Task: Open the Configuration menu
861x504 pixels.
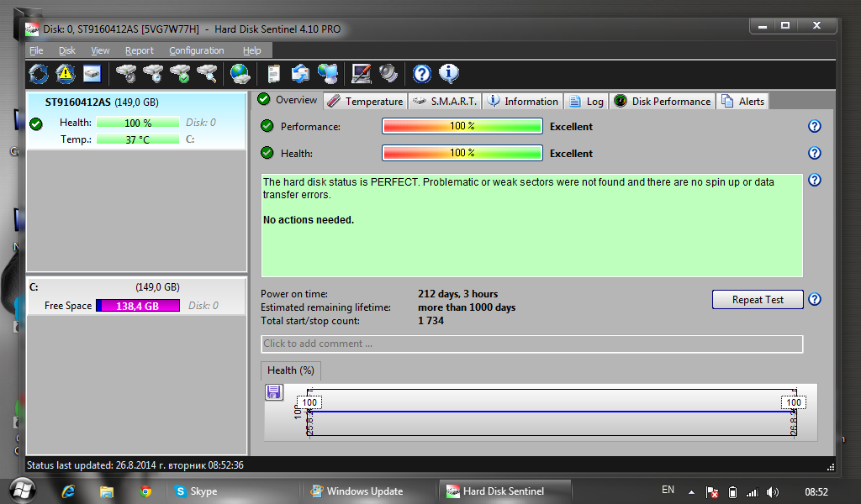Action: click(x=197, y=50)
